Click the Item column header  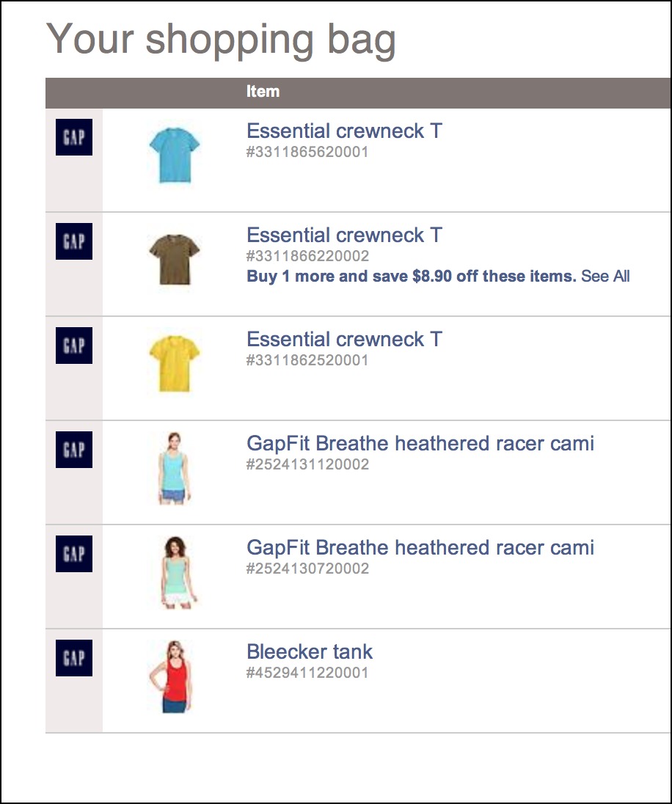pyautogui.click(x=263, y=92)
